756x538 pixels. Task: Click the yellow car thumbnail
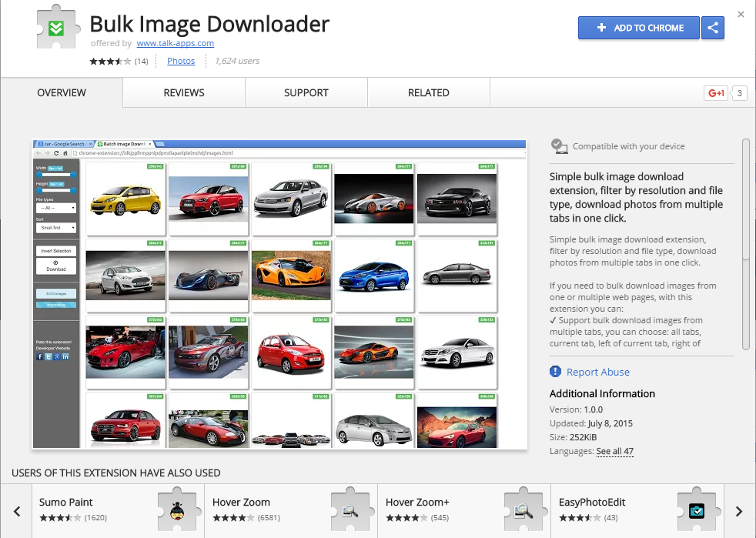pyautogui.click(x=125, y=199)
